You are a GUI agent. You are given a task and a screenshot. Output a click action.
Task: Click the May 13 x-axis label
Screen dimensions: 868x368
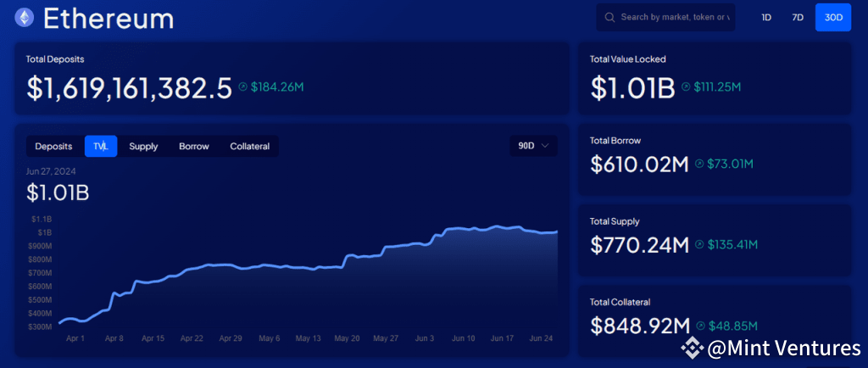pyautogui.click(x=308, y=338)
